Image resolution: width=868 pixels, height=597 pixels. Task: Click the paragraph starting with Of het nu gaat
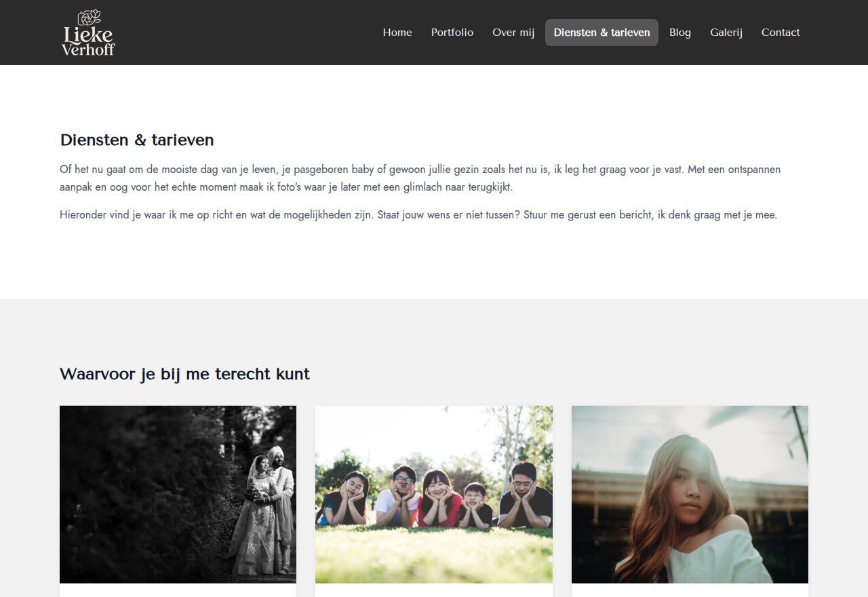[x=420, y=178]
